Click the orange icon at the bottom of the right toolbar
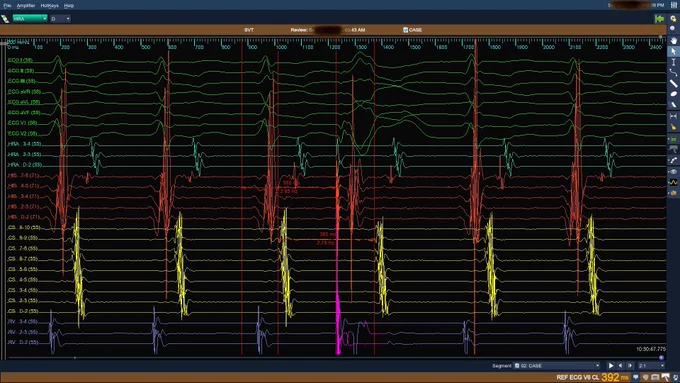The width and height of the screenshot is (680, 383). [x=673, y=193]
